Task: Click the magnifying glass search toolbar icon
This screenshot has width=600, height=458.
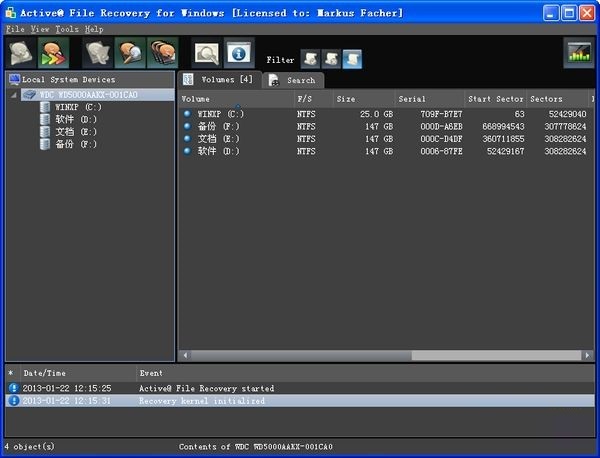Action: pos(207,53)
